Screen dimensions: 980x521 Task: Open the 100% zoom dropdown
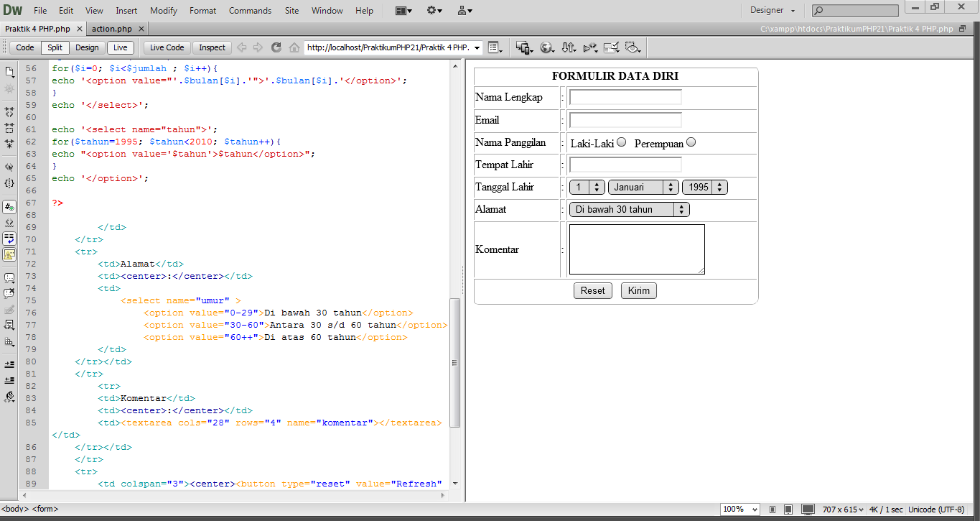(x=740, y=510)
